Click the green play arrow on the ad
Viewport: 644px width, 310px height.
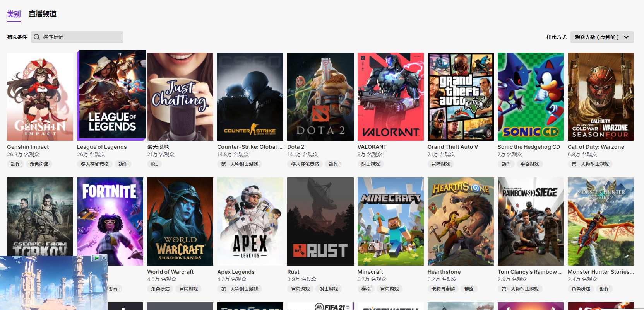click(x=97, y=258)
